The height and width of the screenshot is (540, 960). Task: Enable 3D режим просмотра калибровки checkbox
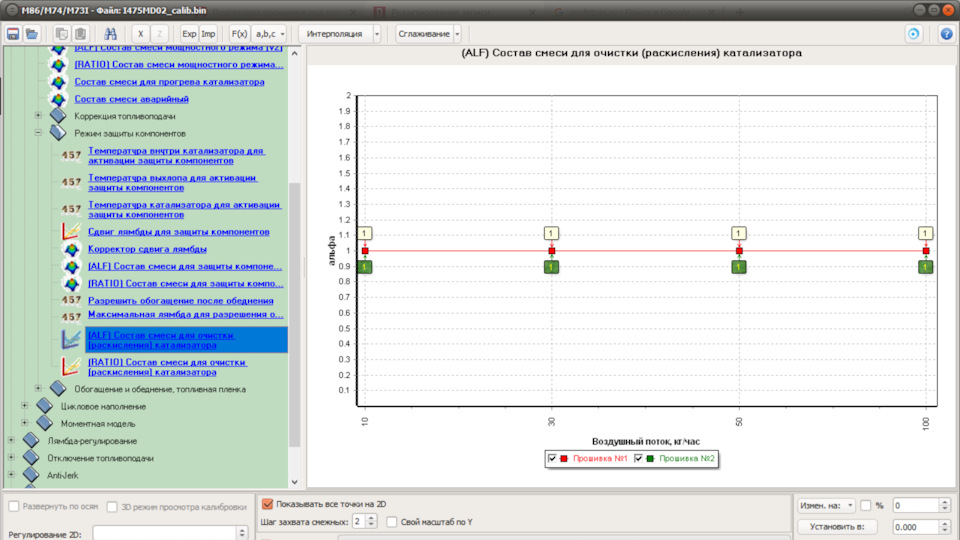coord(111,506)
